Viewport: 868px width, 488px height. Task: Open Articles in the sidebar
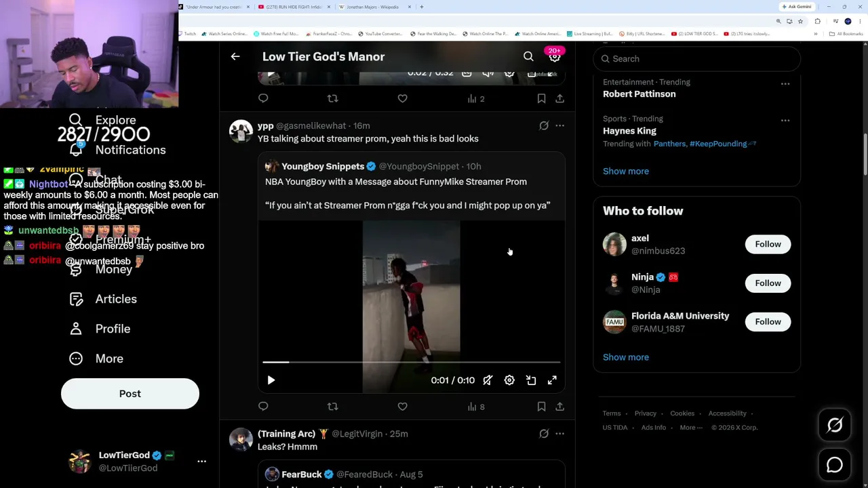click(x=103, y=299)
